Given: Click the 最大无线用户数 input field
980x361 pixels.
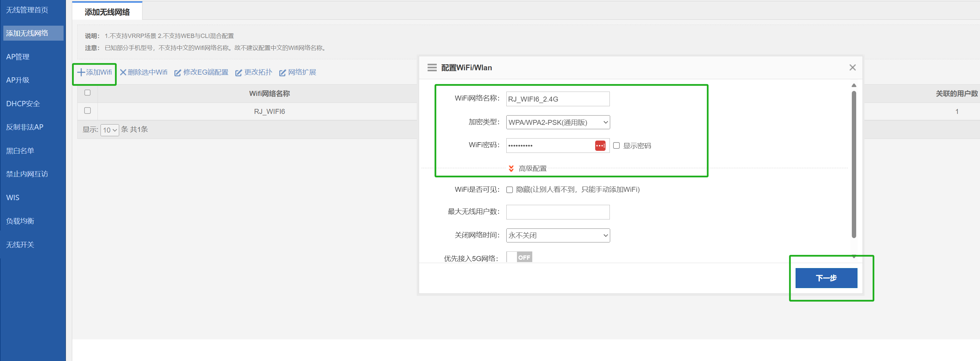Looking at the screenshot, I should 558,212.
